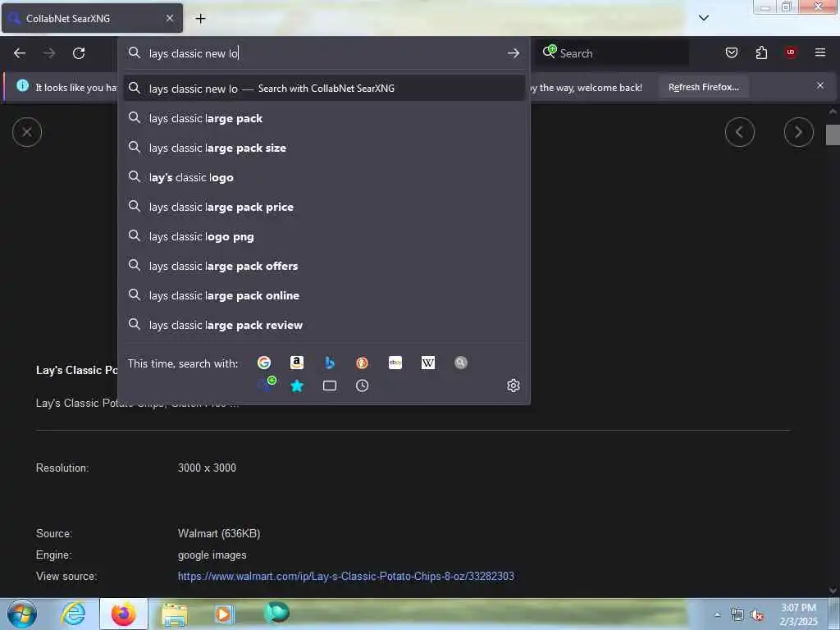Search this time with Wikipedia

(428, 363)
